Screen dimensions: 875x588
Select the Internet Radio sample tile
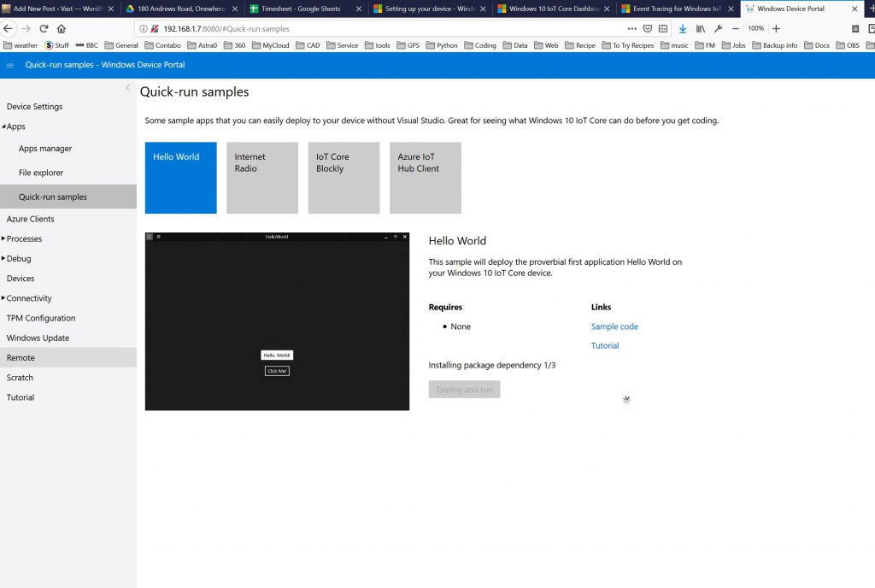262,178
